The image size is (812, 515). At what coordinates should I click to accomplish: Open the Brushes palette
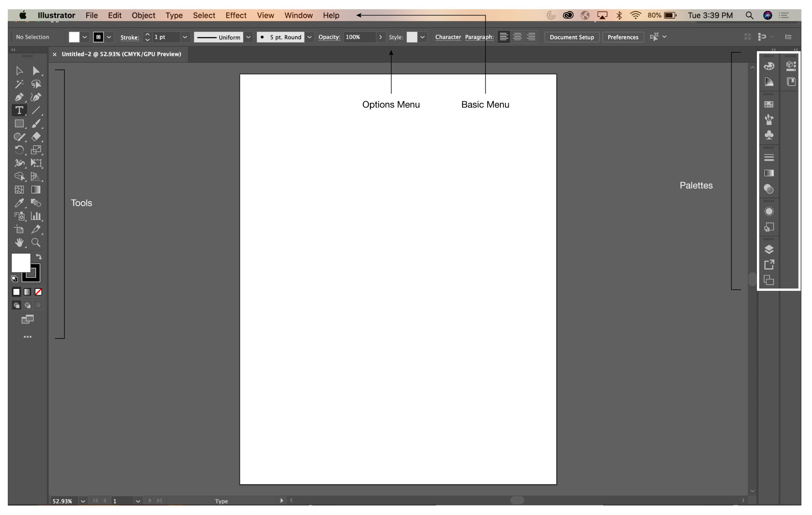(769, 119)
